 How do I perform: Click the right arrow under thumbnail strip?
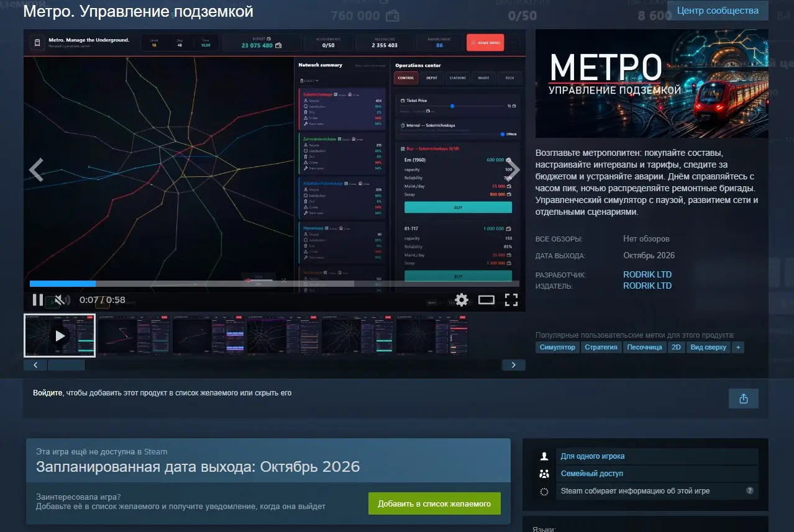pos(513,365)
